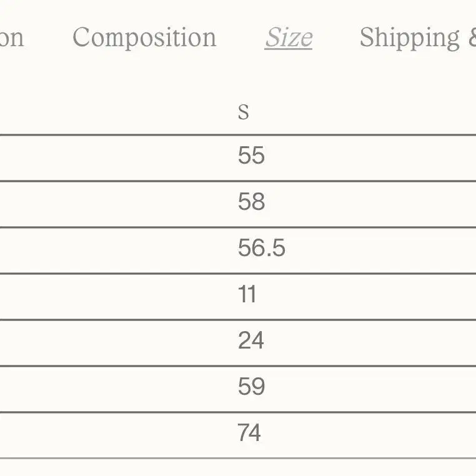The image size is (476, 476).
Task: Open the Composition tab
Action: 144,37
